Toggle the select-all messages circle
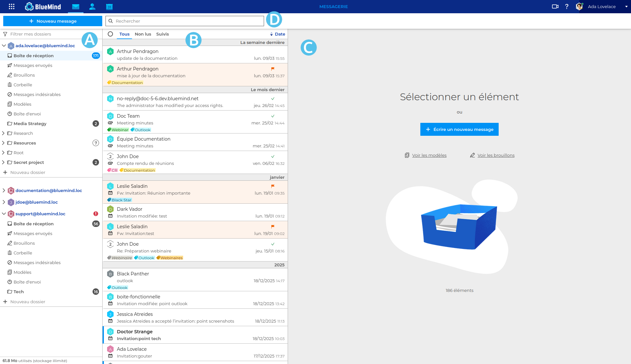The width and height of the screenshot is (631, 364). pos(110,34)
